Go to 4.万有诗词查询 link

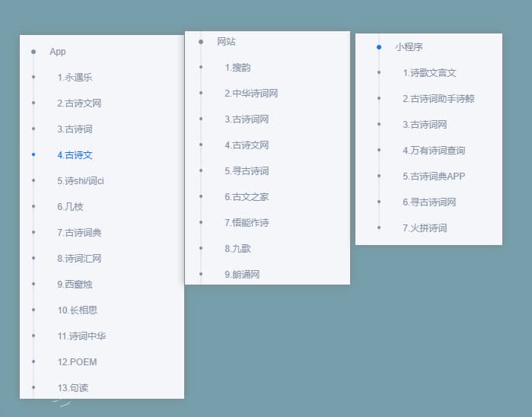tap(434, 151)
